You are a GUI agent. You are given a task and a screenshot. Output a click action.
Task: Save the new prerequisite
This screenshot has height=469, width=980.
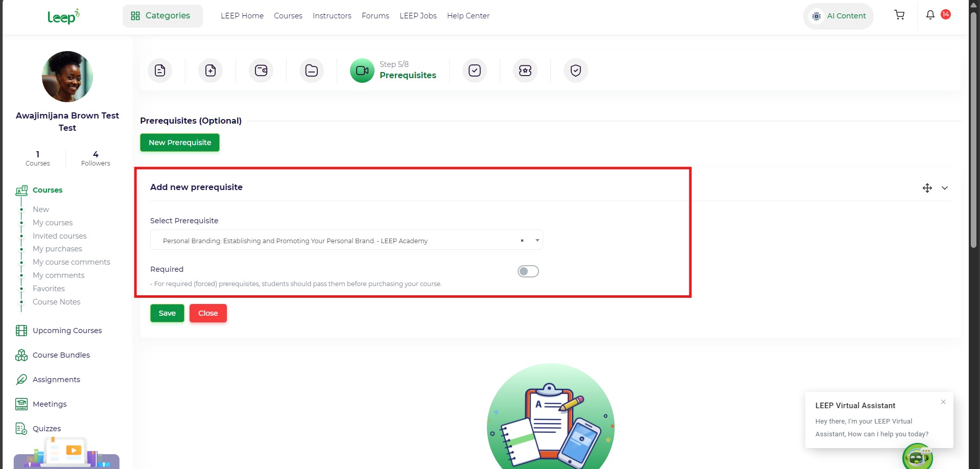[167, 313]
